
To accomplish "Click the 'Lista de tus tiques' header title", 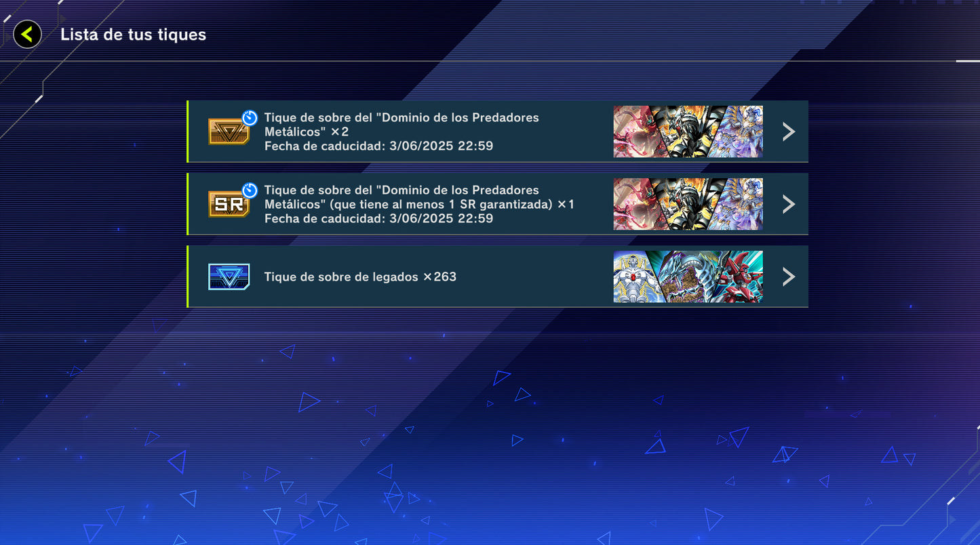I will 134,35.
